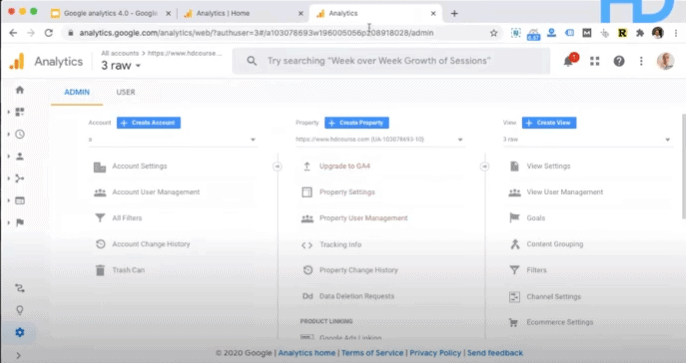Click the Analytics account avatar
This screenshot has height=363, width=686.
coord(665,61)
